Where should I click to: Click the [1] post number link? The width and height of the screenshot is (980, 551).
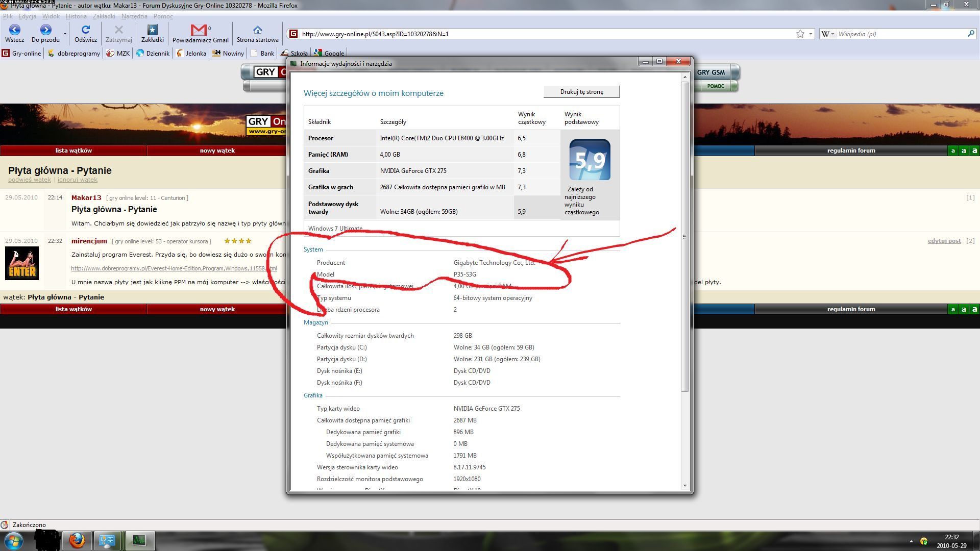click(970, 197)
